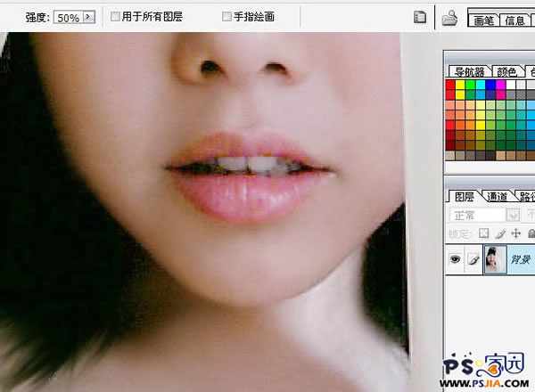
Task: Switch to the 图层 tab
Action: (465, 197)
